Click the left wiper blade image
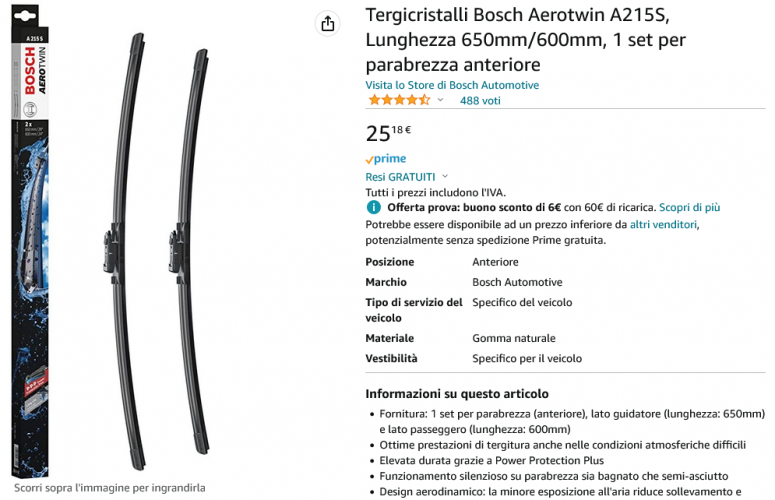 125,251
